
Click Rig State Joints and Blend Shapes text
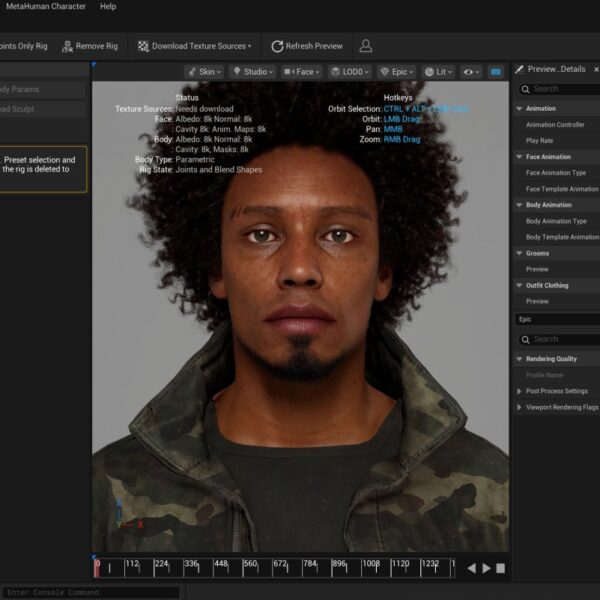click(201, 170)
